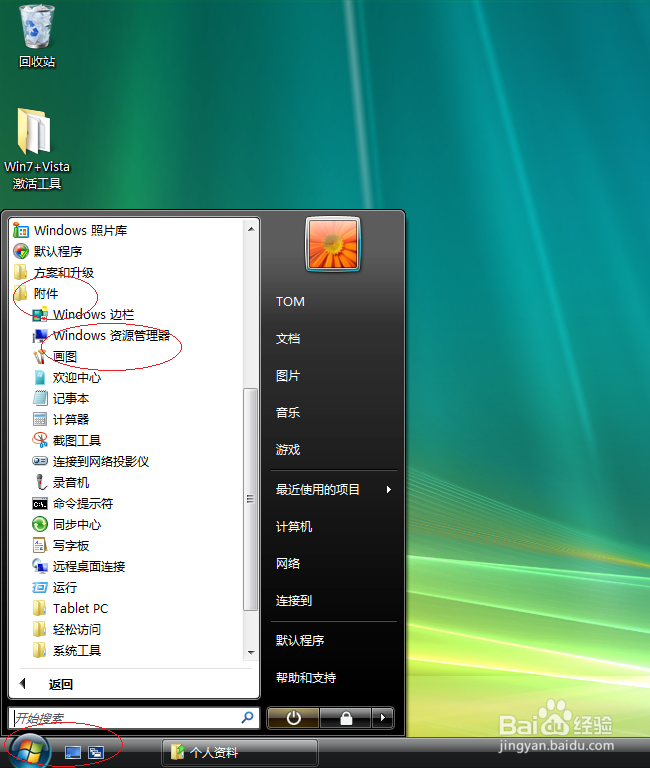Expand 最近使用的项目 submenu arrow

388,489
